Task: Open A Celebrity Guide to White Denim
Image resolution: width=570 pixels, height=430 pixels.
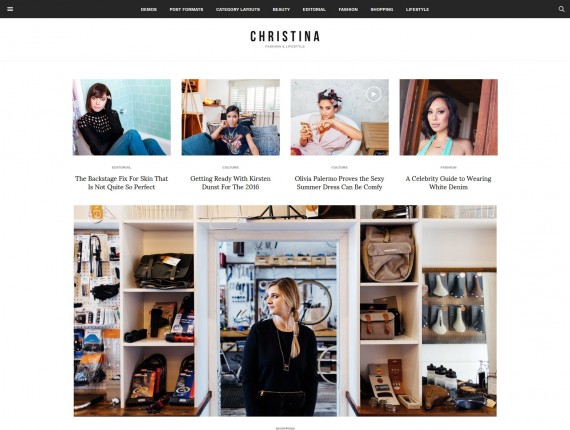Action: (x=448, y=183)
